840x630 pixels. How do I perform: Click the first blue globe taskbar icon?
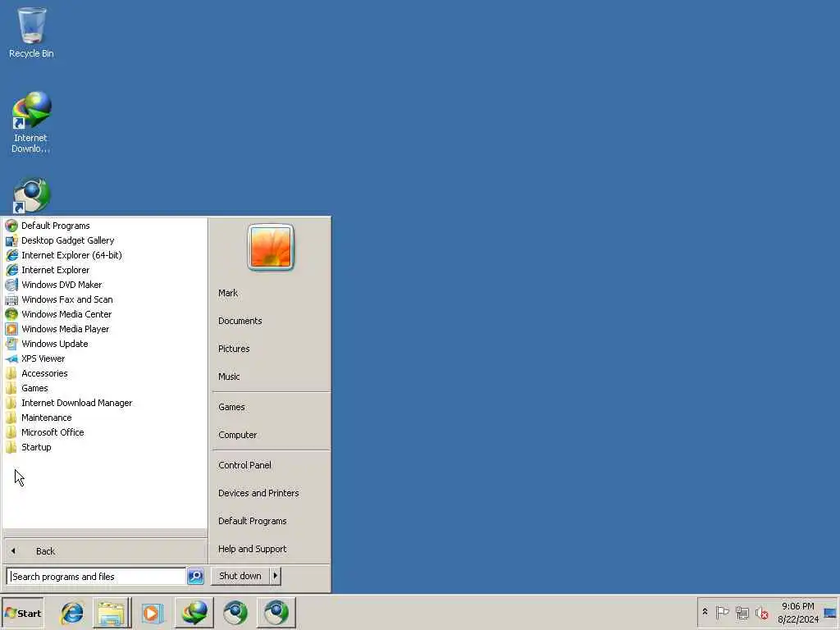[x=235, y=613]
